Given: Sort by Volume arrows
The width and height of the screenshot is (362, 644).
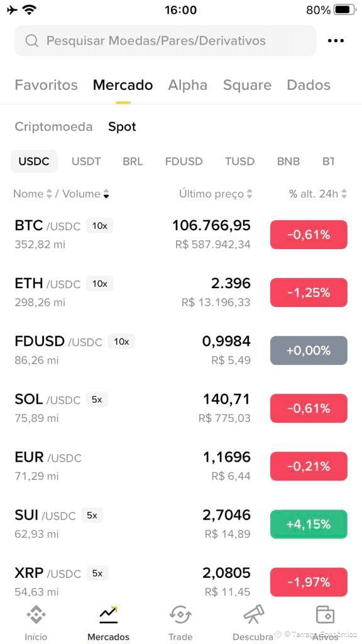Looking at the screenshot, I should tap(106, 194).
